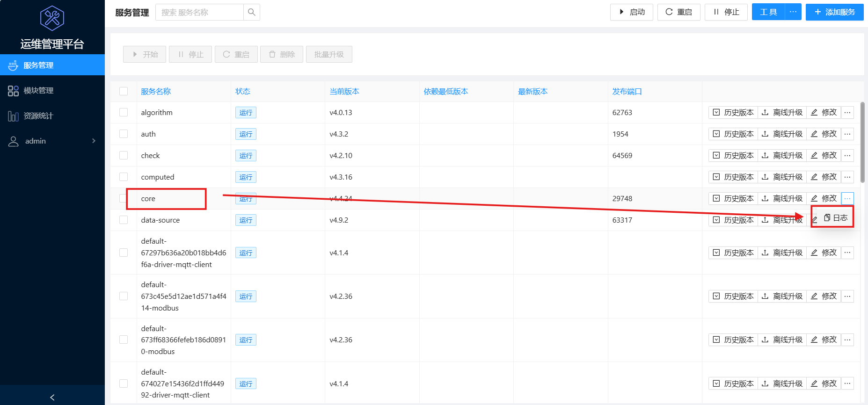Open more actions for the auth row
The height and width of the screenshot is (405, 868).
point(847,134)
